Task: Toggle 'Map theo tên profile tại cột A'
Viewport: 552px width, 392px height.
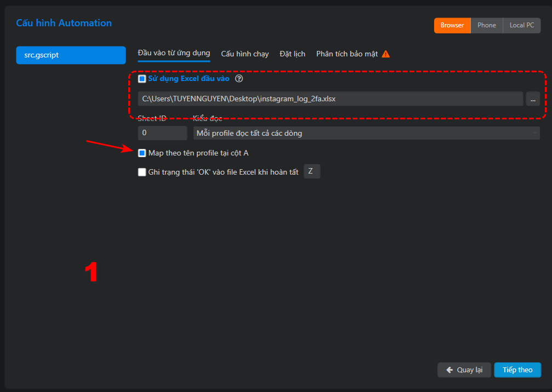Action: 142,153
